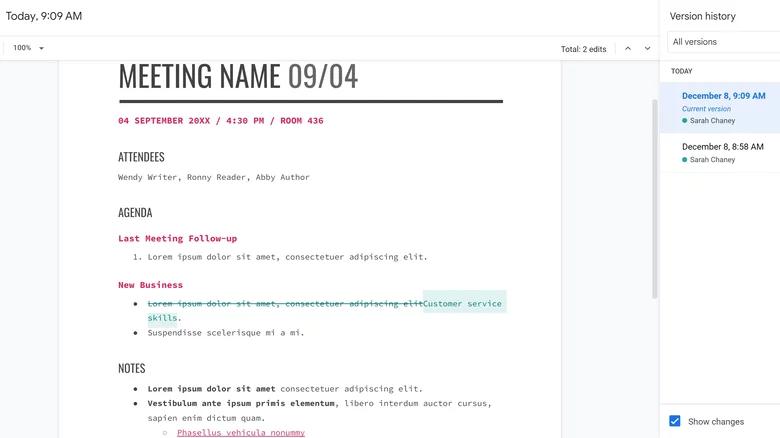This screenshot has height=438, width=780.
Task: Toggle the Show changes checkbox
Action: [675, 421]
